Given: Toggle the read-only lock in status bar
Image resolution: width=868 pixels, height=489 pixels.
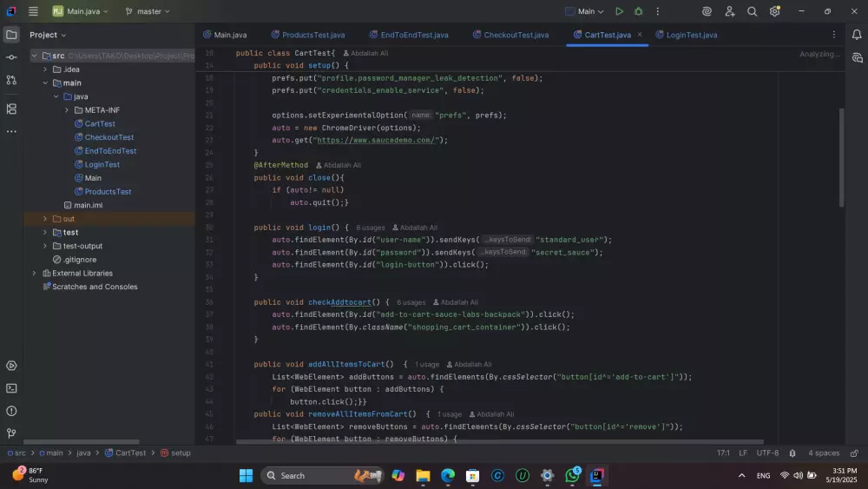Looking at the screenshot, I should tap(854, 453).
